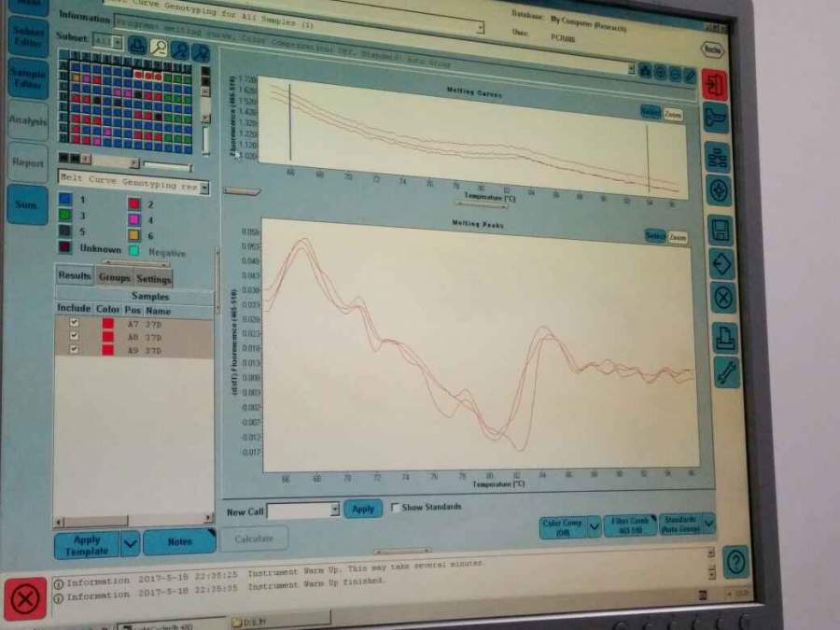This screenshot has width=840, height=630.
Task: Click the circular compass-like icon in the right sidebar
Action: pyautogui.click(x=719, y=190)
